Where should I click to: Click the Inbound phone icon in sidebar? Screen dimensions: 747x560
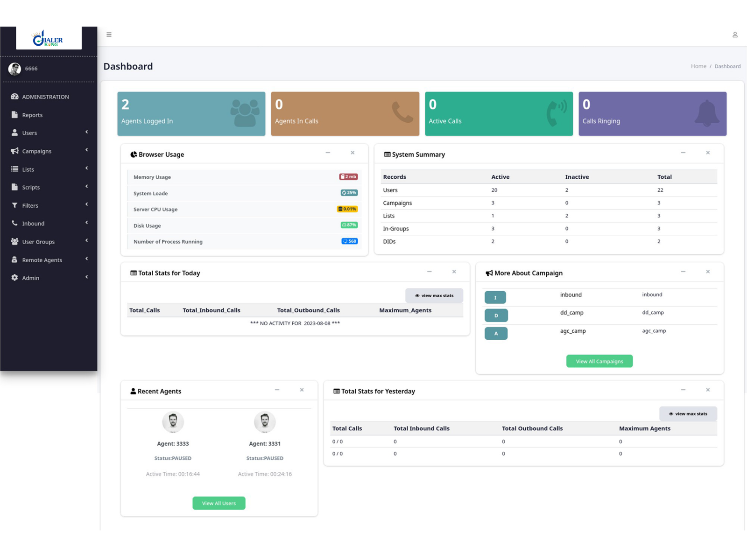[x=14, y=223]
